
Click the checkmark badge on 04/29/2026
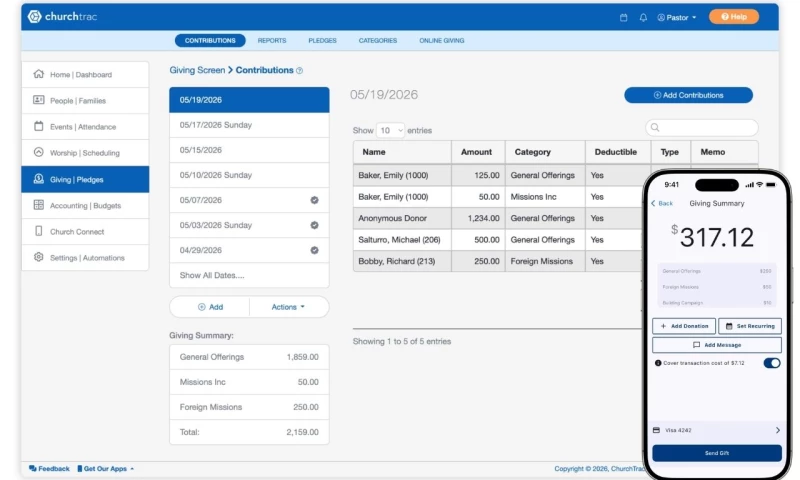(x=314, y=250)
